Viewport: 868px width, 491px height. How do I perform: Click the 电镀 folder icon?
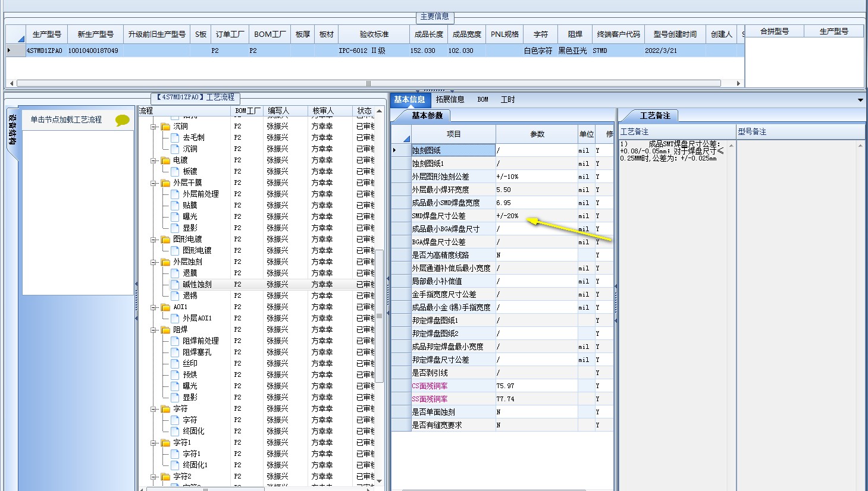(x=165, y=160)
